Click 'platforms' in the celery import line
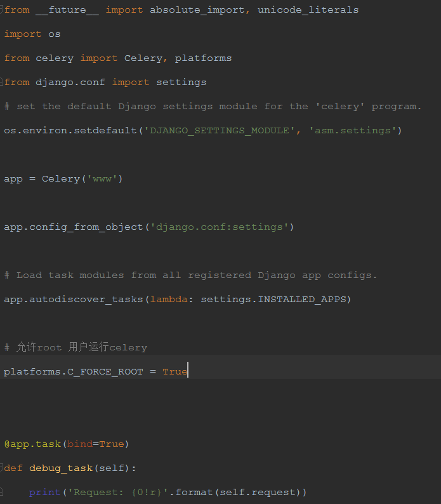This screenshot has width=441, height=504. [203, 58]
